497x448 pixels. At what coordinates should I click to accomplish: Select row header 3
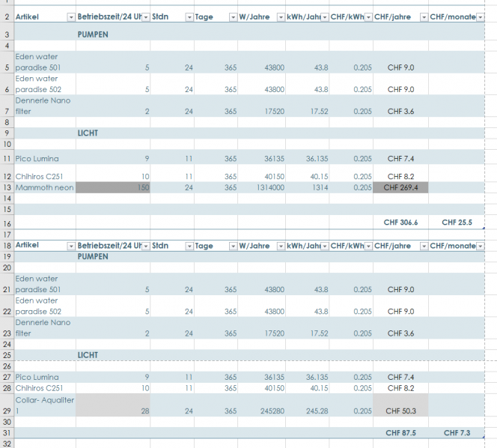click(x=7, y=31)
